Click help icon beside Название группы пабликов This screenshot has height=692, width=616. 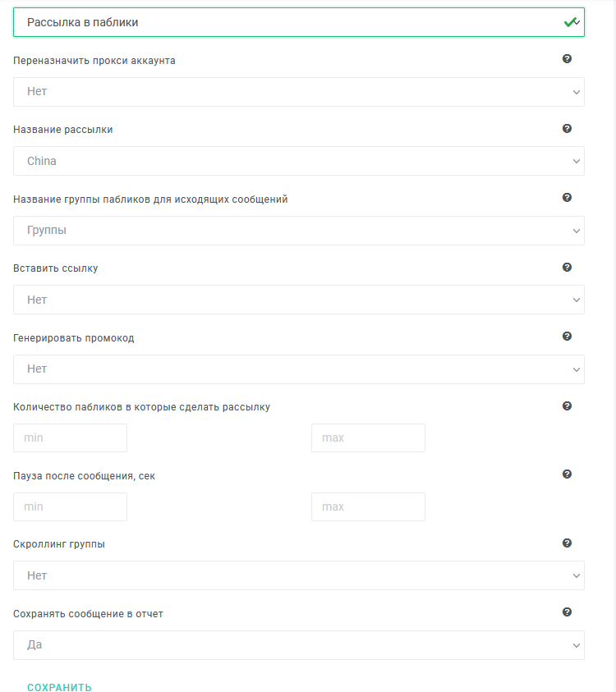(567, 197)
